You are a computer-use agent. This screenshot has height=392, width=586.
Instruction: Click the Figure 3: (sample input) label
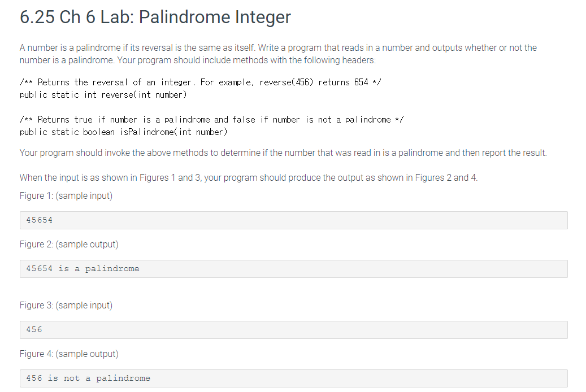(66, 306)
